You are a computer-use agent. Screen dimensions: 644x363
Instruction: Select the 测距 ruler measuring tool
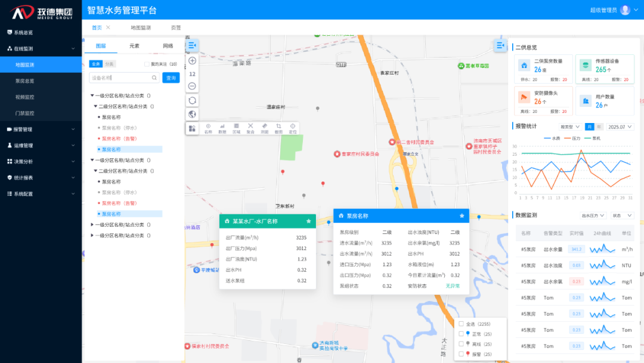[x=265, y=128]
